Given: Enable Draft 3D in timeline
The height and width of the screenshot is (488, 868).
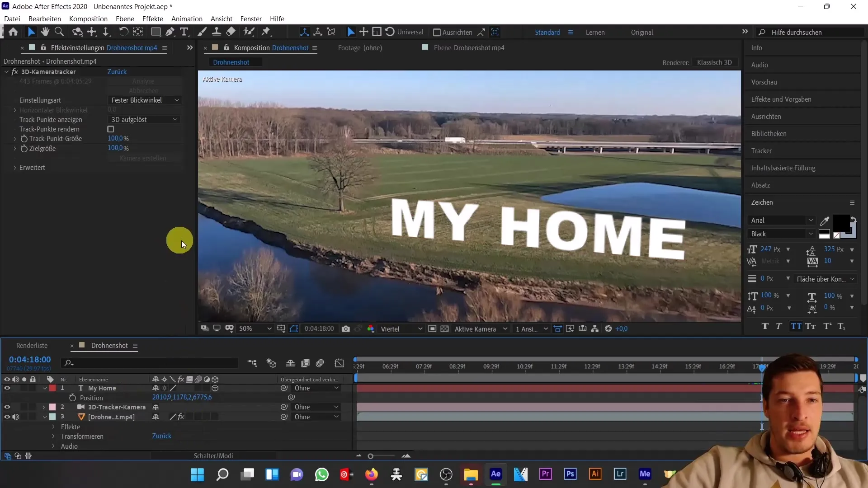Looking at the screenshot, I should 271,363.
